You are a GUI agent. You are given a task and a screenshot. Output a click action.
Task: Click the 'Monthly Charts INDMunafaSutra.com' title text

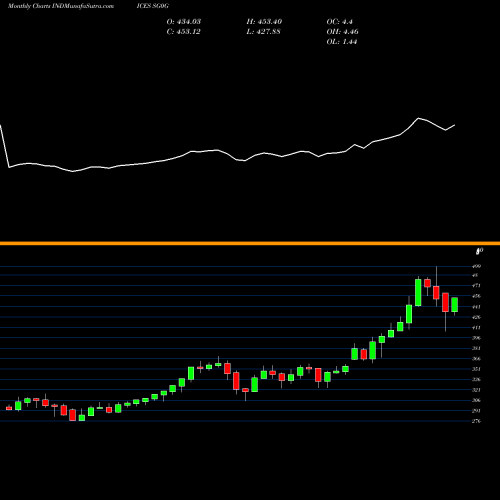pyautogui.click(x=61, y=6)
